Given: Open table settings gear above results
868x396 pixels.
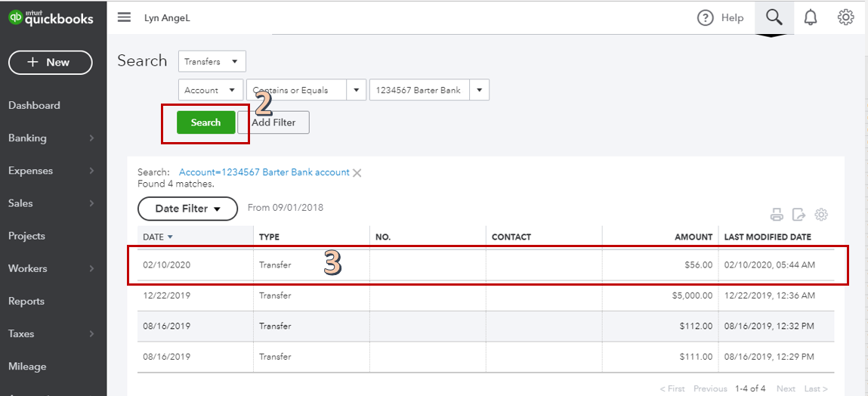Looking at the screenshot, I should pyautogui.click(x=821, y=215).
